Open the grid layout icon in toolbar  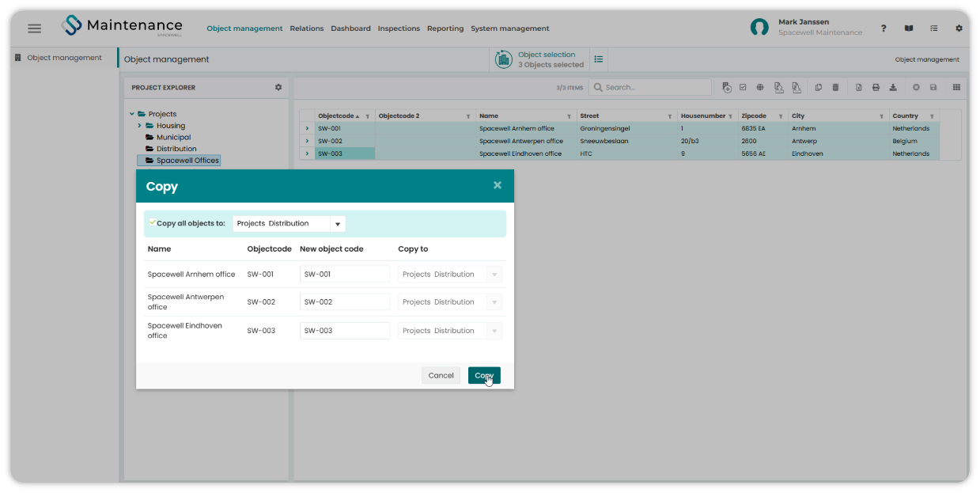point(956,87)
